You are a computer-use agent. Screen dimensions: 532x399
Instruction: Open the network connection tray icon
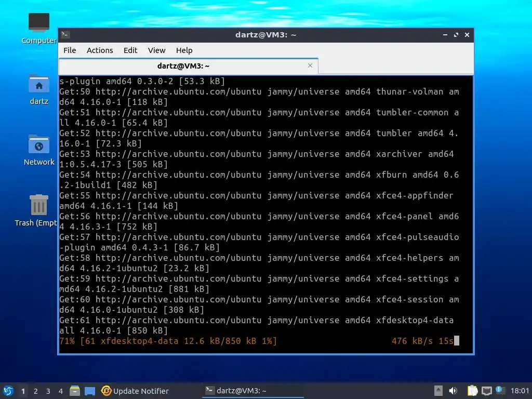pos(486,391)
